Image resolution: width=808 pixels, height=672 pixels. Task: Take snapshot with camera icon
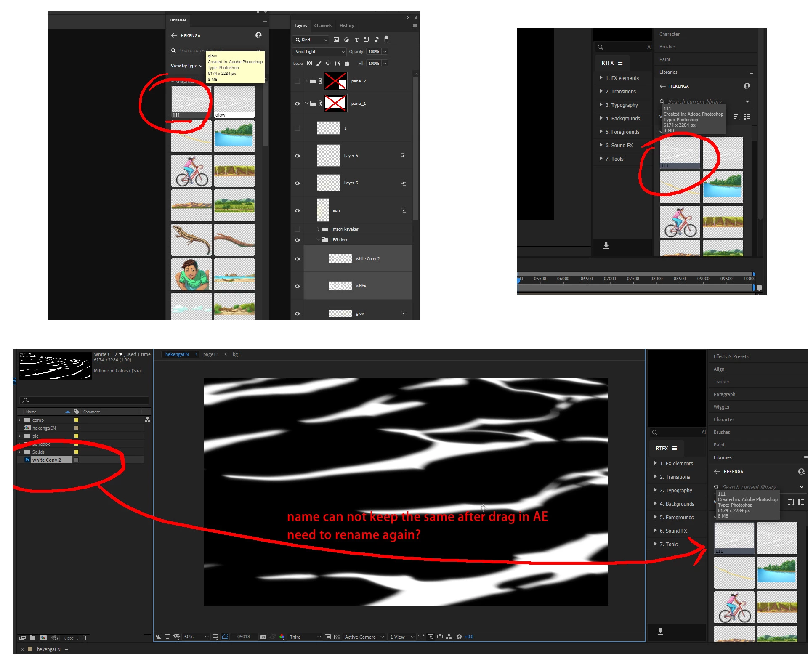tap(263, 637)
